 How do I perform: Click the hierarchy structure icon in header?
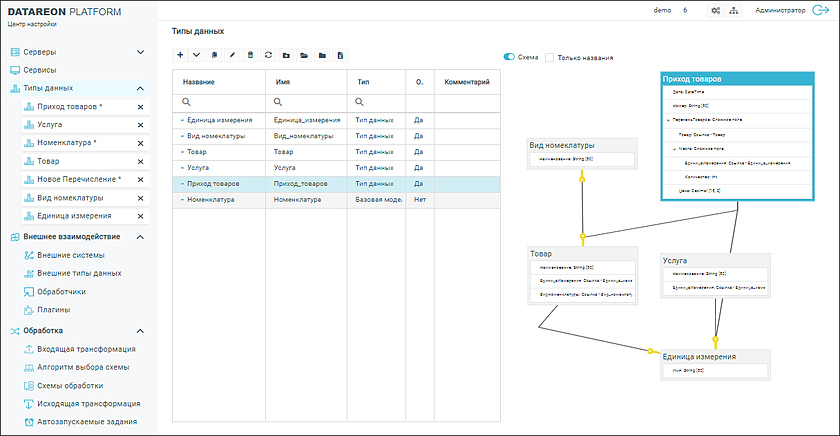tap(733, 10)
